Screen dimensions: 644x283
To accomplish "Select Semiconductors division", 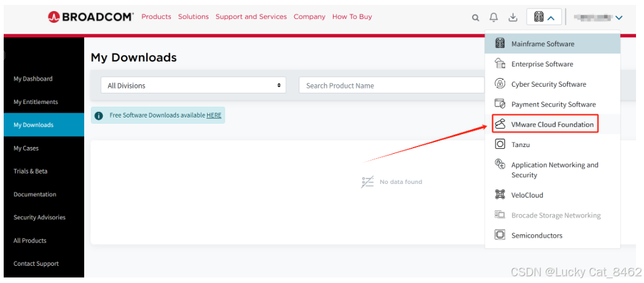I will [552, 235].
